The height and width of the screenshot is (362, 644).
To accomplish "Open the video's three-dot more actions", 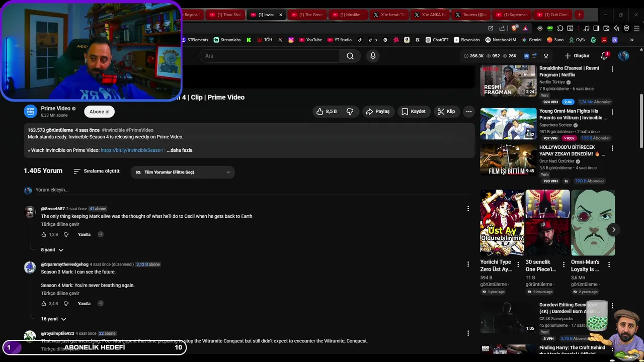I will click(469, 112).
